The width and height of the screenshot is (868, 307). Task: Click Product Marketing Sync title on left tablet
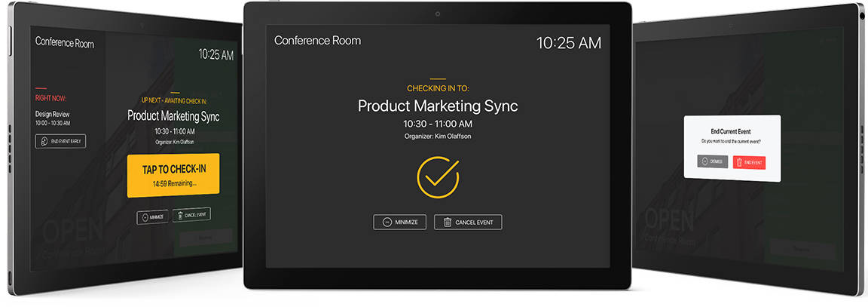point(173,116)
